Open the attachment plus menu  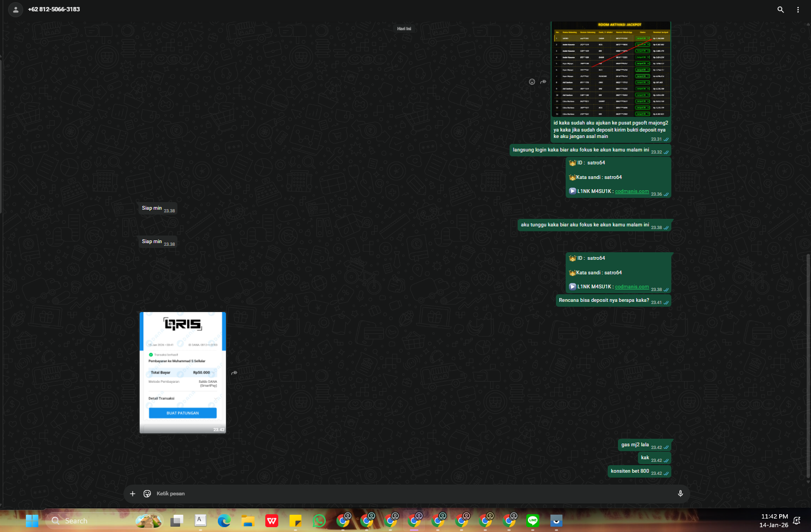[x=133, y=494]
